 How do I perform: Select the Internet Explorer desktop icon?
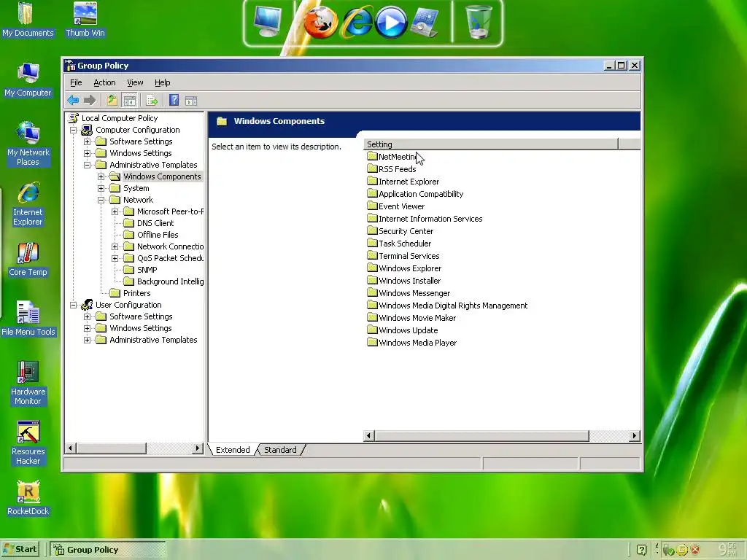28,204
